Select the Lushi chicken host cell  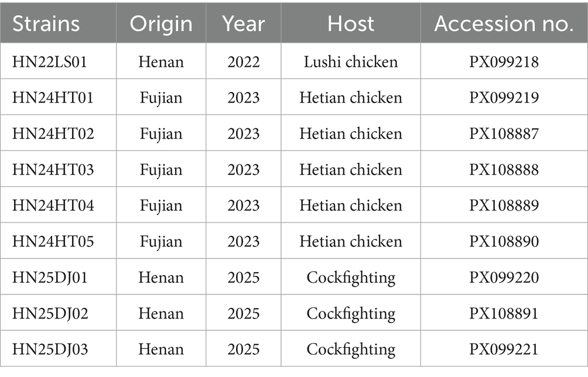pos(350,61)
